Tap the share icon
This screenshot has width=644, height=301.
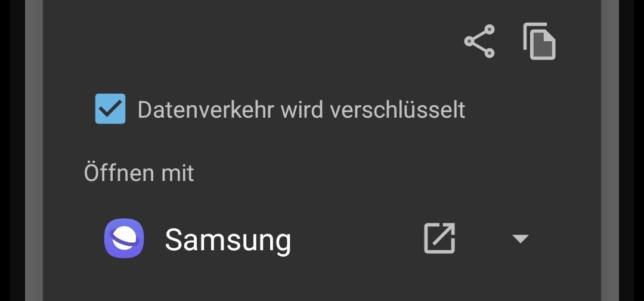click(479, 41)
